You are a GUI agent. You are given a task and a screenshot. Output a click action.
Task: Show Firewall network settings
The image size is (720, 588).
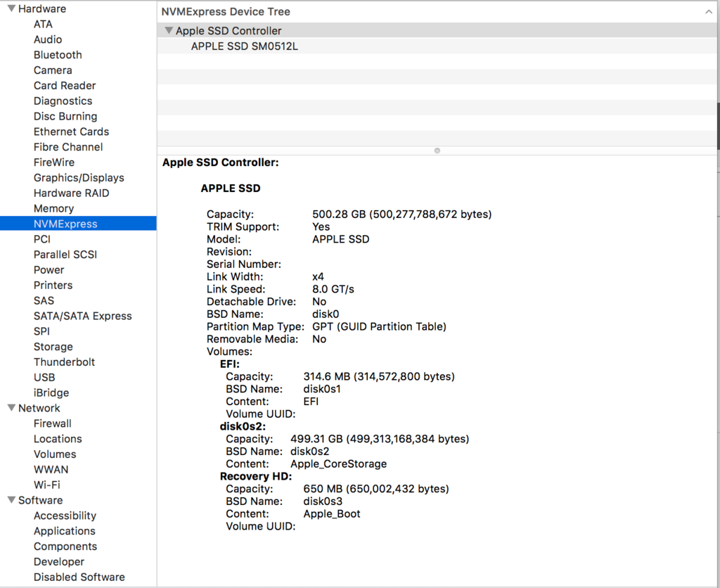tap(52, 423)
